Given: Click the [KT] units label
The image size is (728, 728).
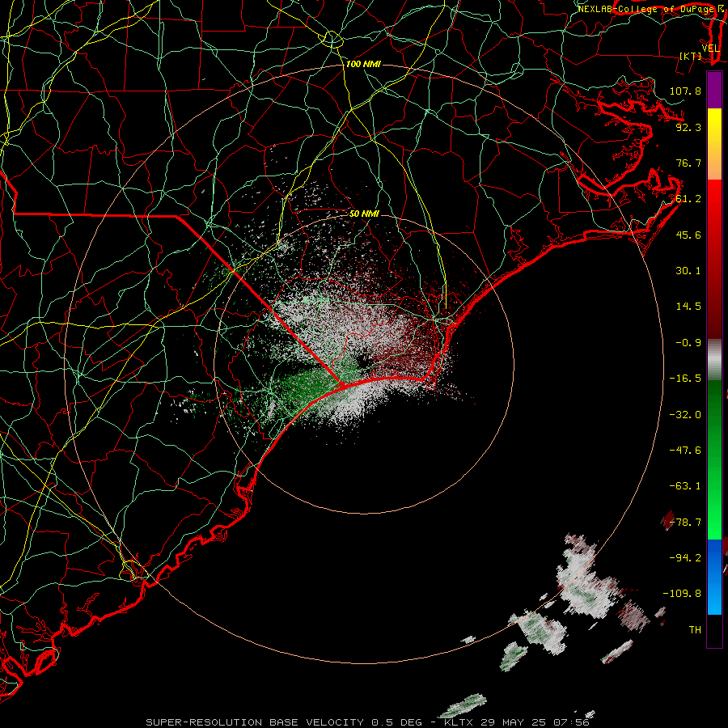Looking at the screenshot, I should 691,56.
